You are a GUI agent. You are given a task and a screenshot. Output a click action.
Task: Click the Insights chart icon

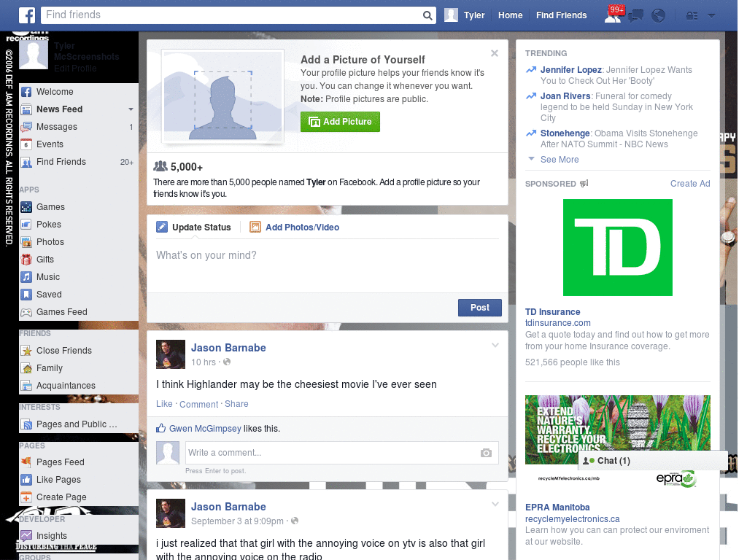coord(26,536)
